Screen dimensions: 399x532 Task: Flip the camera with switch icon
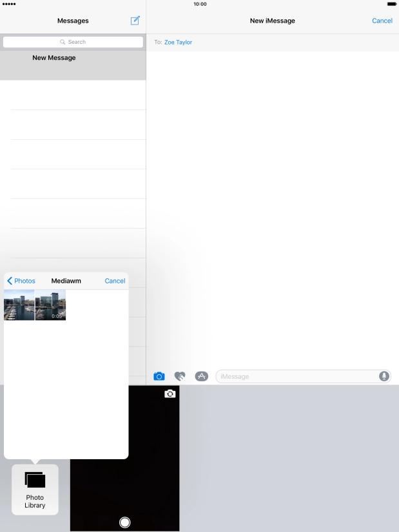point(170,394)
